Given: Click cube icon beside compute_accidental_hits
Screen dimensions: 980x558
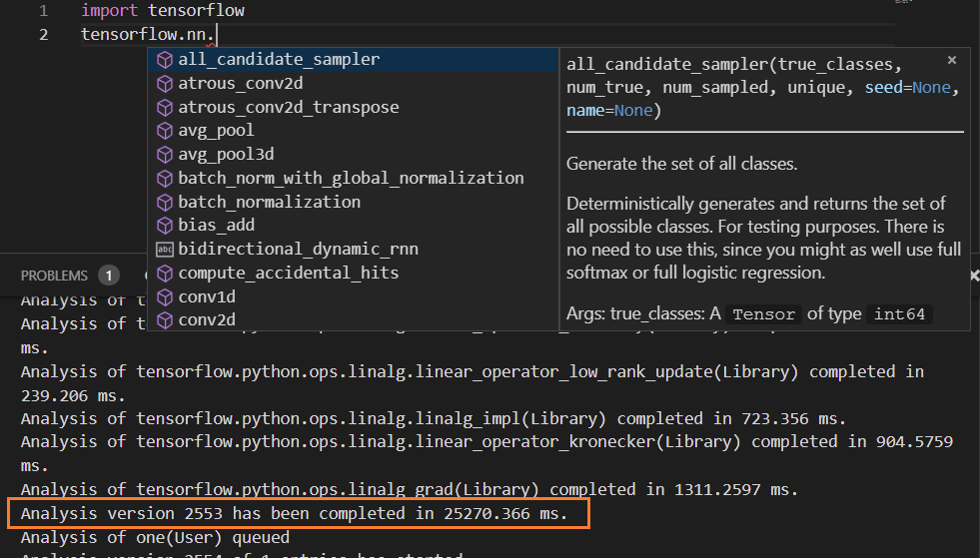Looking at the screenshot, I should coord(165,273).
